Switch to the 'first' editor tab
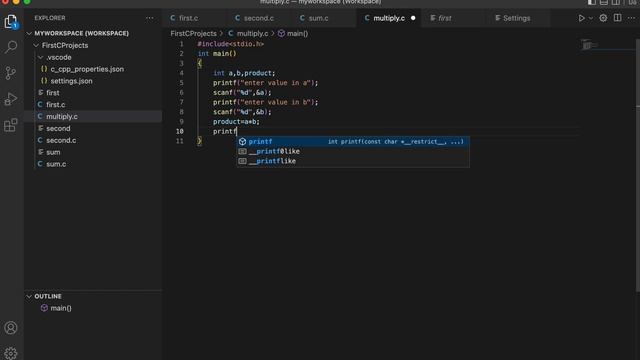Screen dimensions: 640x360 pyautogui.click(x=444, y=18)
